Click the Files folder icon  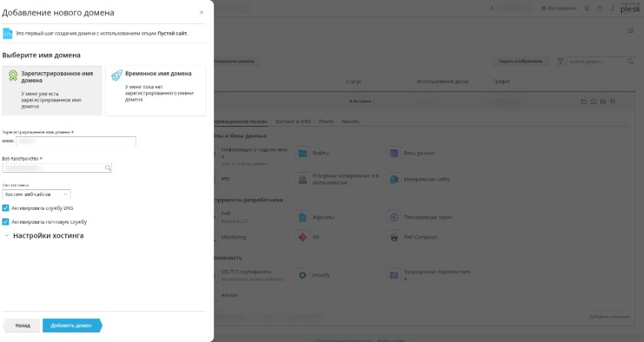pyautogui.click(x=302, y=153)
